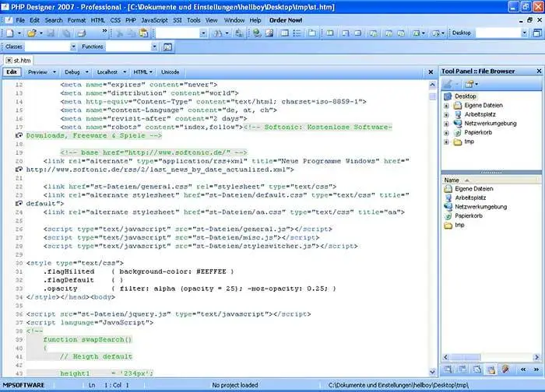
Task: Select tmp in the lower file list
Action: [459, 225]
